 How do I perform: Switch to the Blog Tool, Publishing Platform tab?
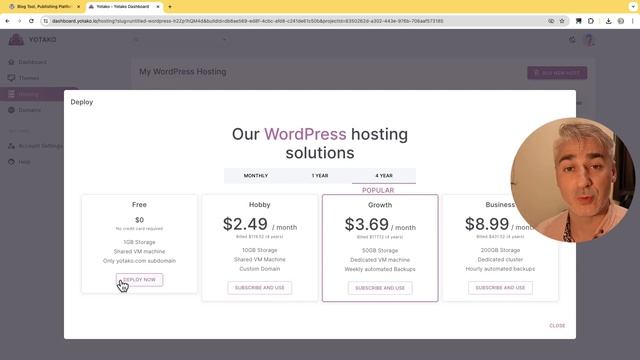coord(43,7)
